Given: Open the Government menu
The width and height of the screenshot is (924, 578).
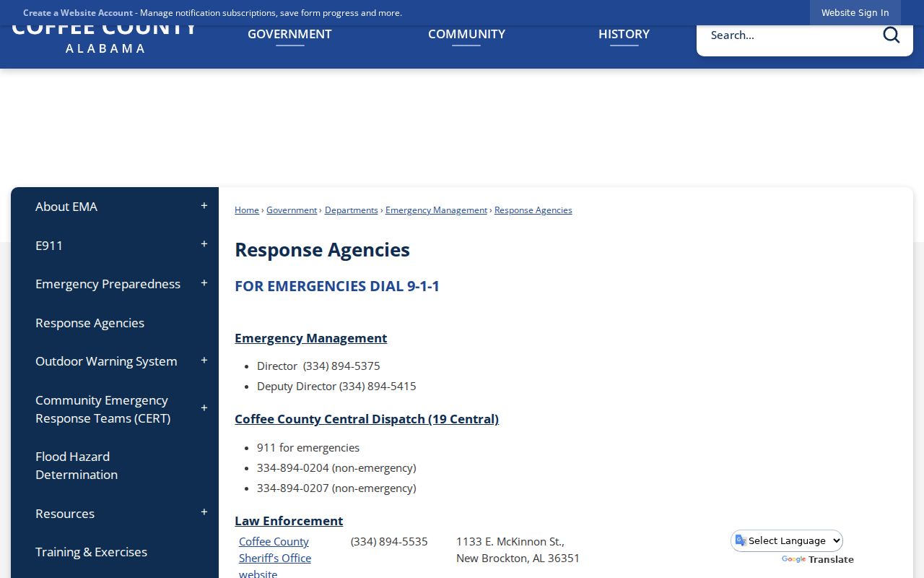Looking at the screenshot, I should pos(289,34).
